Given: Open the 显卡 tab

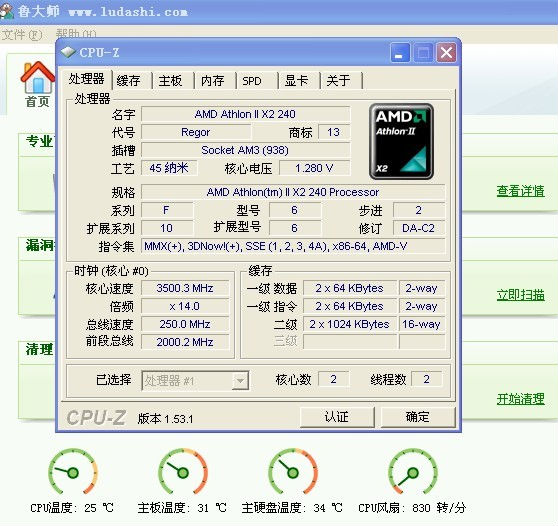Looking at the screenshot, I should (296, 81).
